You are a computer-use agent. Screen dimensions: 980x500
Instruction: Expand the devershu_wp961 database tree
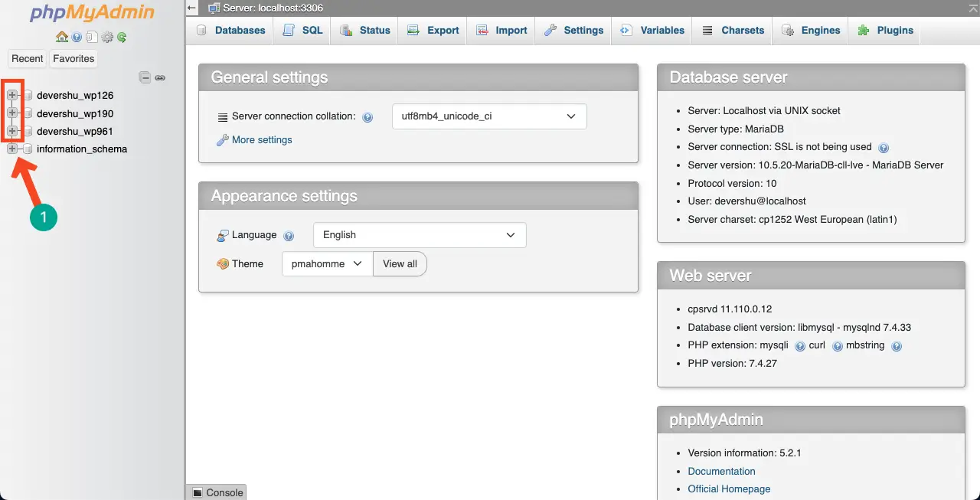[x=12, y=131]
